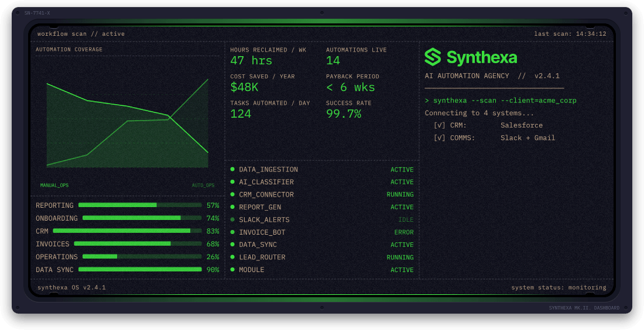Click the automation coverage line chart

[x=127, y=123]
